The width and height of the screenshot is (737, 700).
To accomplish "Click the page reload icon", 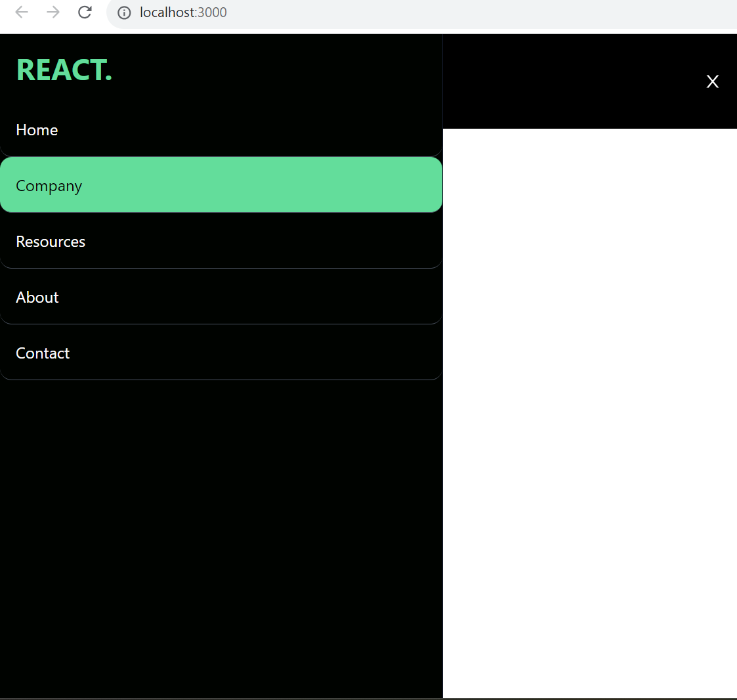I will point(85,12).
